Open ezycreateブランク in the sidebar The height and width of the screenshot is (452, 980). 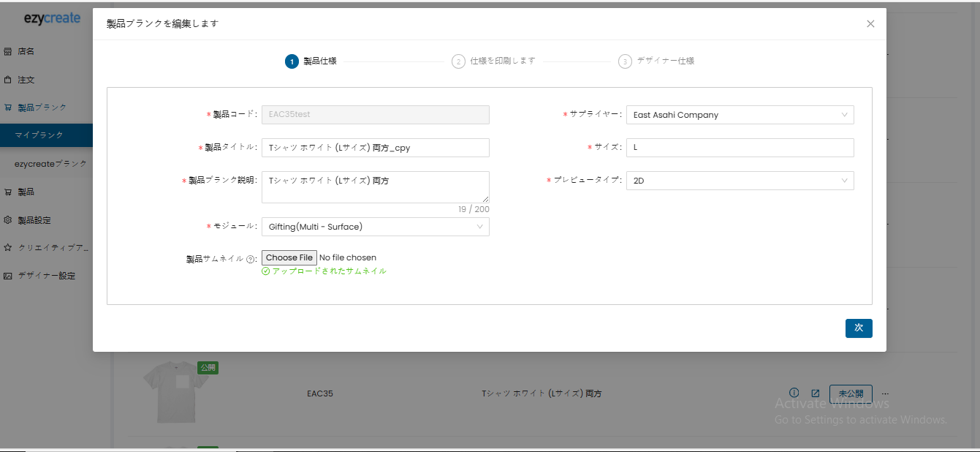tap(50, 164)
